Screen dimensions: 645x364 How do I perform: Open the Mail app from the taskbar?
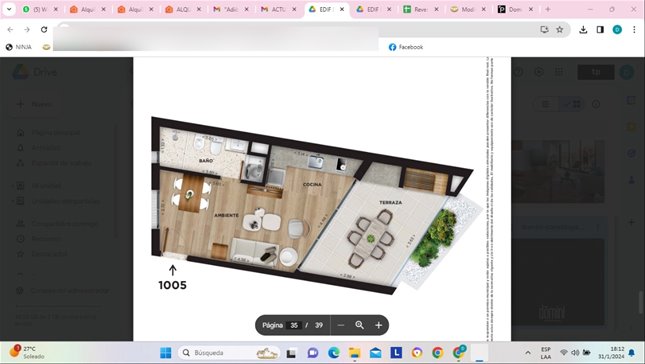375,353
